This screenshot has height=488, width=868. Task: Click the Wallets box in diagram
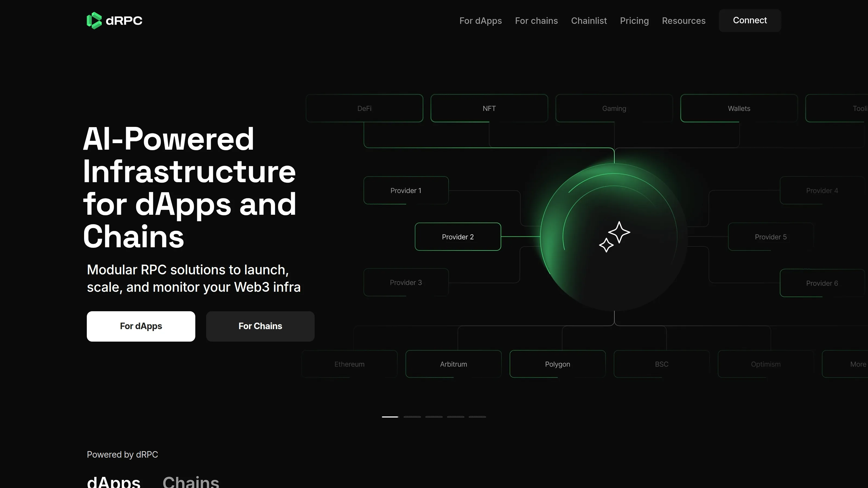pos(739,108)
